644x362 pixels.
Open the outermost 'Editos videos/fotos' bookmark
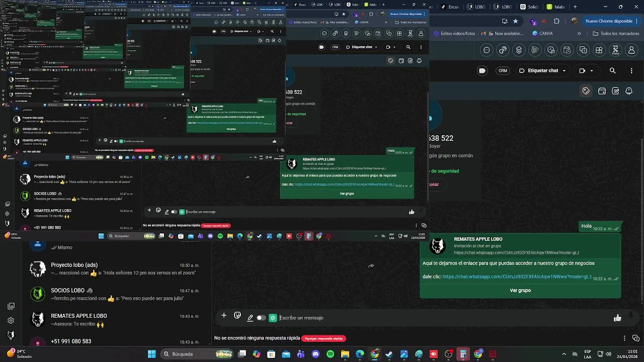coord(454,34)
